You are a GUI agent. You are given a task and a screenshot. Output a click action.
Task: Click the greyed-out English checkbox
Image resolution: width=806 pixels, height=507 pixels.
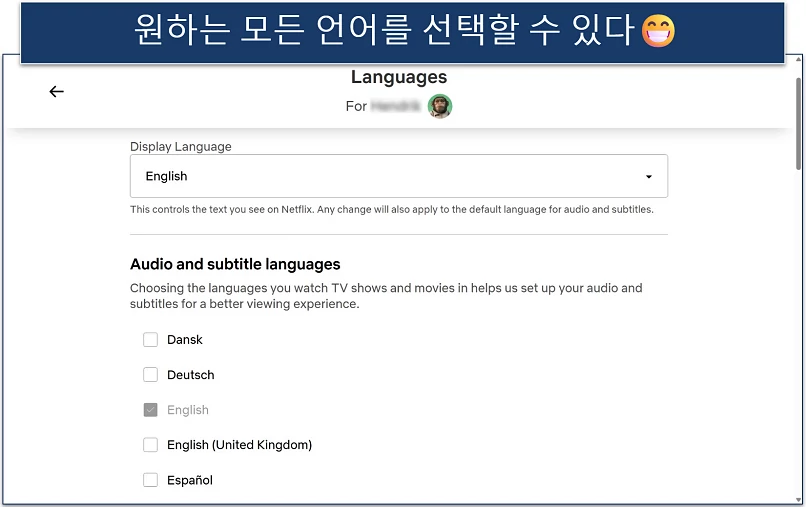150,410
